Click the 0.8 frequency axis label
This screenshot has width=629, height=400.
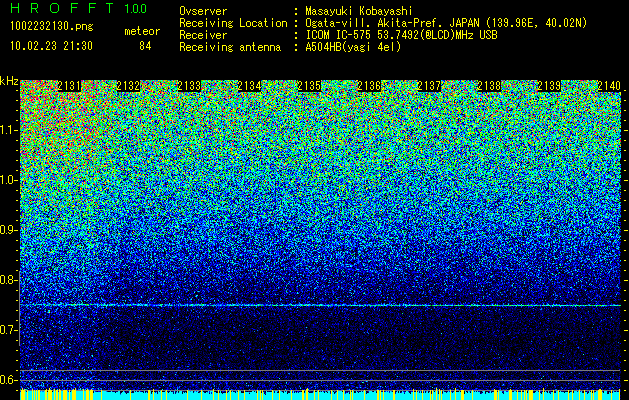(9, 280)
